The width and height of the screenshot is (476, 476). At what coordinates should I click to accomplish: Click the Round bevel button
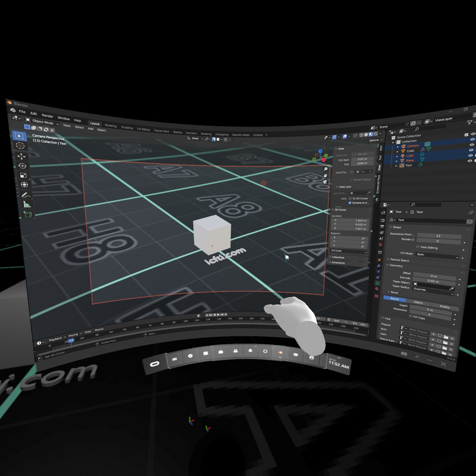(394, 299)
